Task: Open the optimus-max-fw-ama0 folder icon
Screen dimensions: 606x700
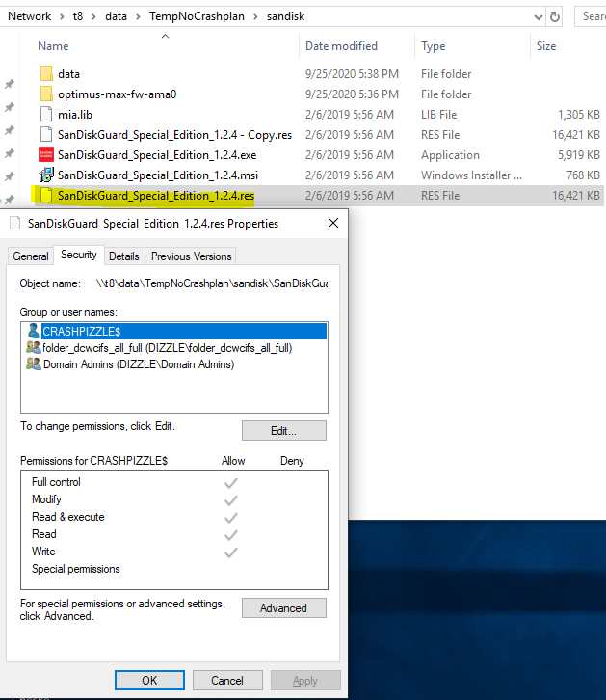Action: click(x=46, y=94)
